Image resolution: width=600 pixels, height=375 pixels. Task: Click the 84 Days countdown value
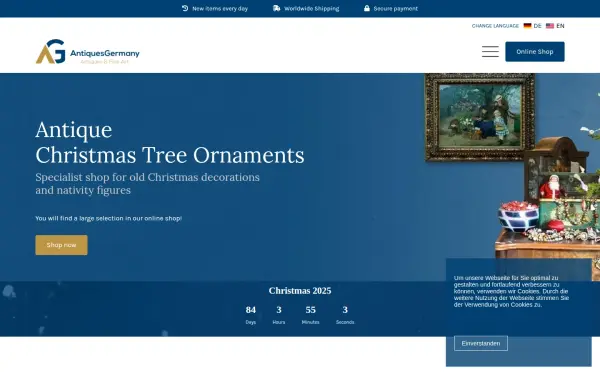[x=251, y=310]
